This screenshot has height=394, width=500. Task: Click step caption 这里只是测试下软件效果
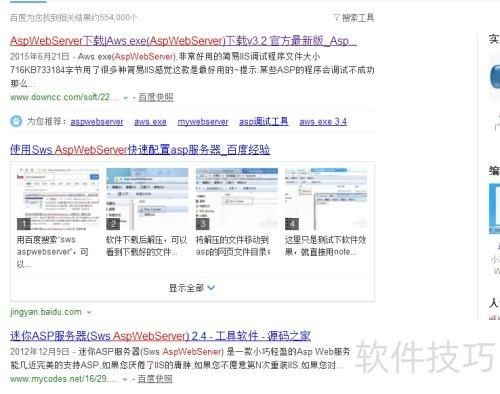coord(325,246)
